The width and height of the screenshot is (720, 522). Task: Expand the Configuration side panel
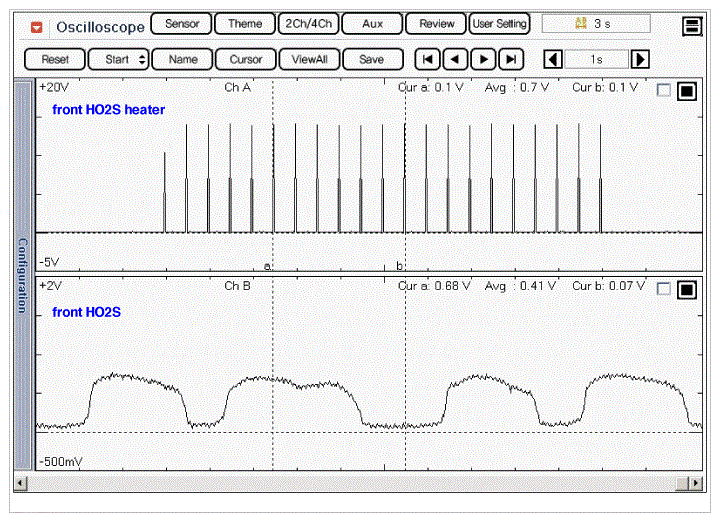pyautogui.click(x=23, y=275)
